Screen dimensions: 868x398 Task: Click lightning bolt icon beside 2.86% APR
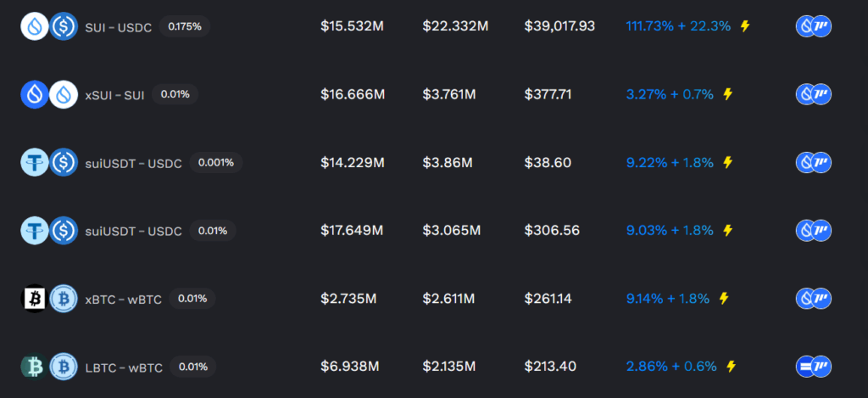pos(731,366)
